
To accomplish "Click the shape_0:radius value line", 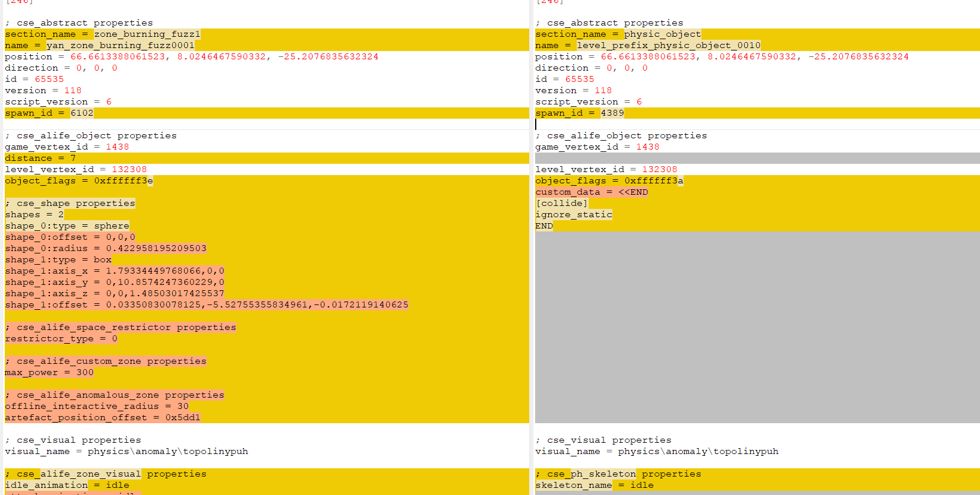I will click(x=106, y=248).
